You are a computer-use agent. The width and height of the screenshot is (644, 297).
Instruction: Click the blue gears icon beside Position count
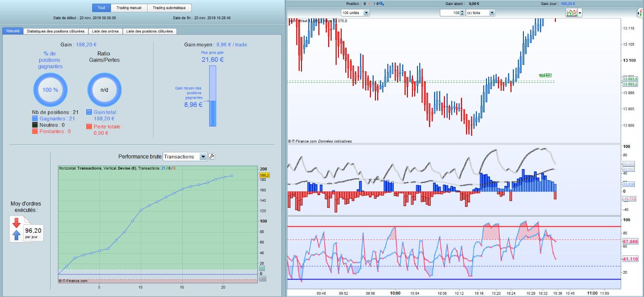381,4
